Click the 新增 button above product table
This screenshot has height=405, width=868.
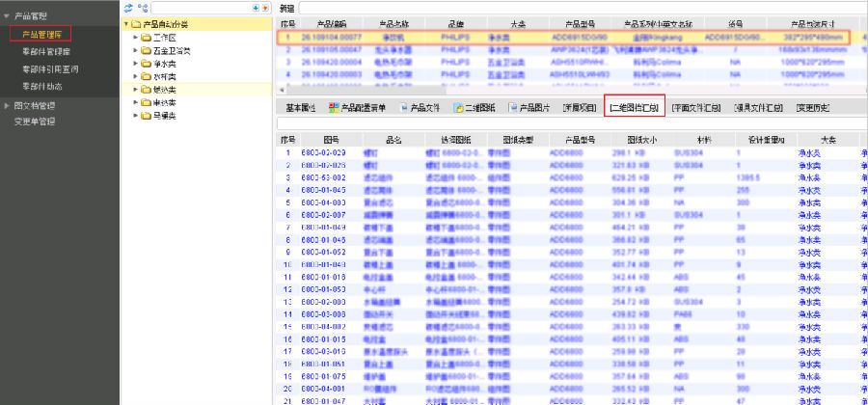tap(286, 8)
